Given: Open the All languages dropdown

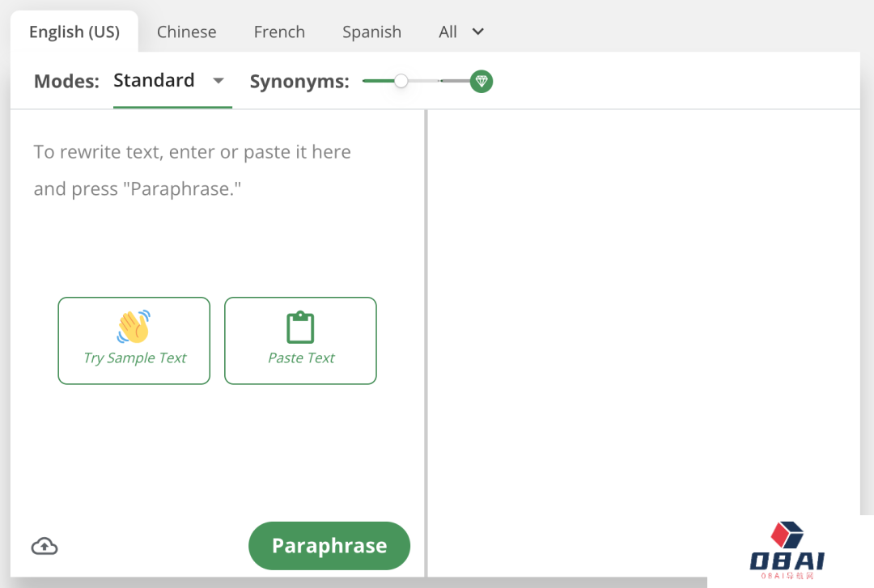Looking at the screenshot, I should 448,32.
